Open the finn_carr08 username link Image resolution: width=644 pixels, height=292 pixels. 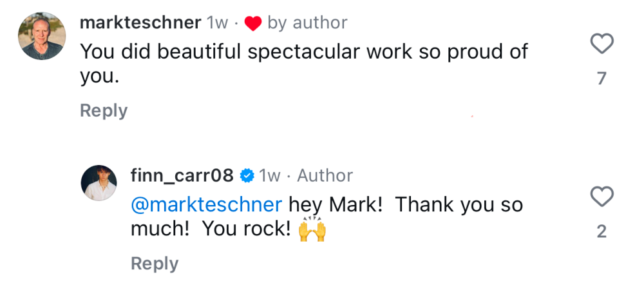(182, 175)
